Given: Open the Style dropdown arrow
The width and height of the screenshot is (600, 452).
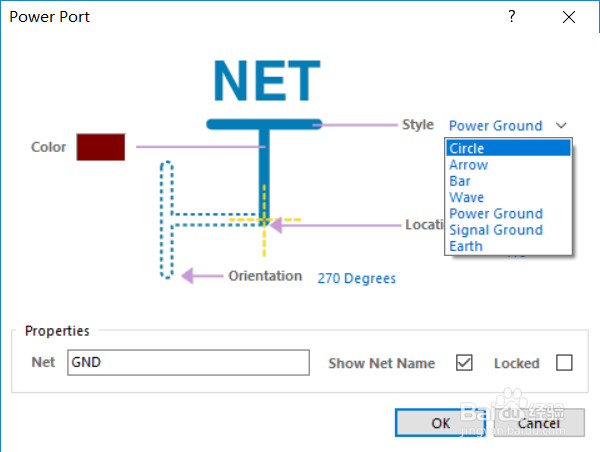Looking at the screenshot, I should point(561,126).
